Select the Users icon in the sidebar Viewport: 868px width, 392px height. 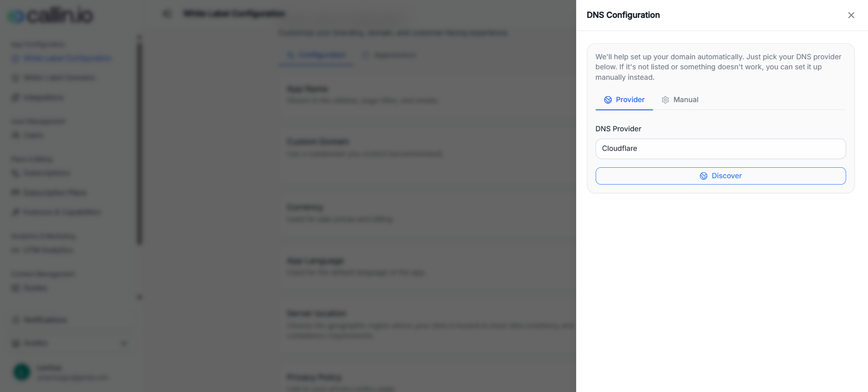pyautogui.click(x=15, y=135)
